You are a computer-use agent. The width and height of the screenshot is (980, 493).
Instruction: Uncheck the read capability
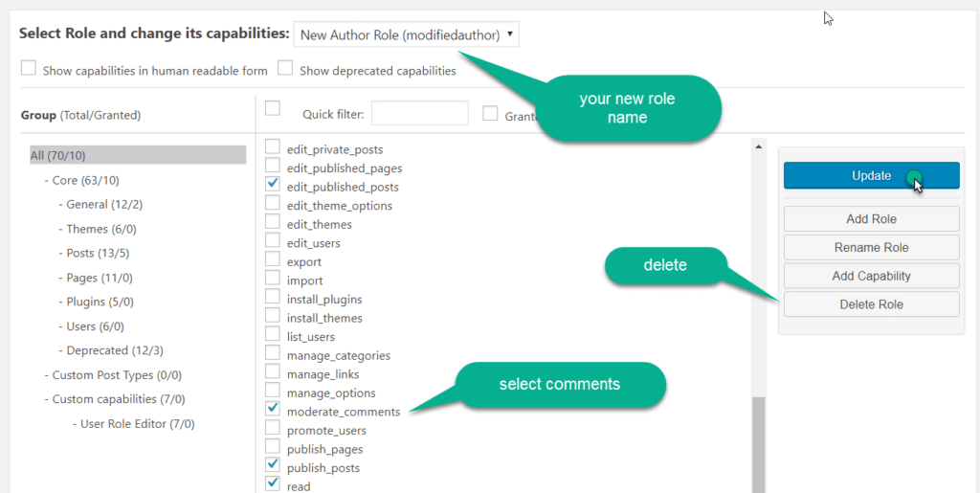tap(273, 484)
